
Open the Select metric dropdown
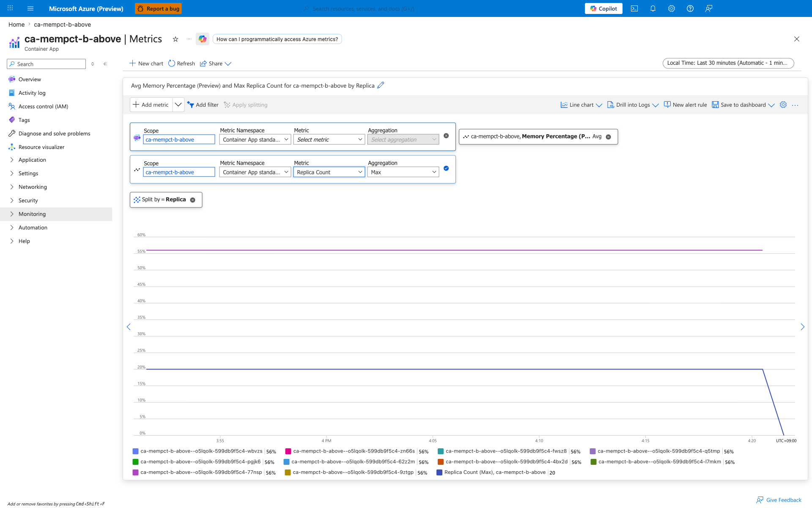(329, 140)
